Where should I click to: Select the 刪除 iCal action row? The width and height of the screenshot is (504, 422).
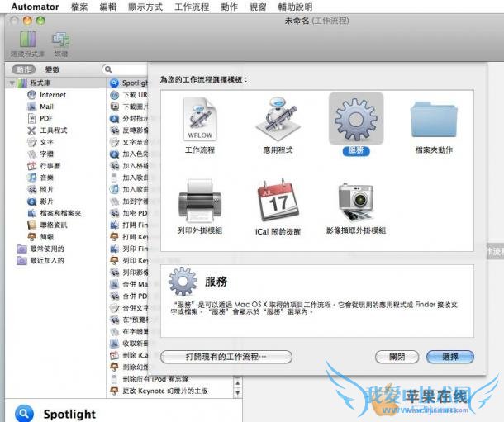129,355
